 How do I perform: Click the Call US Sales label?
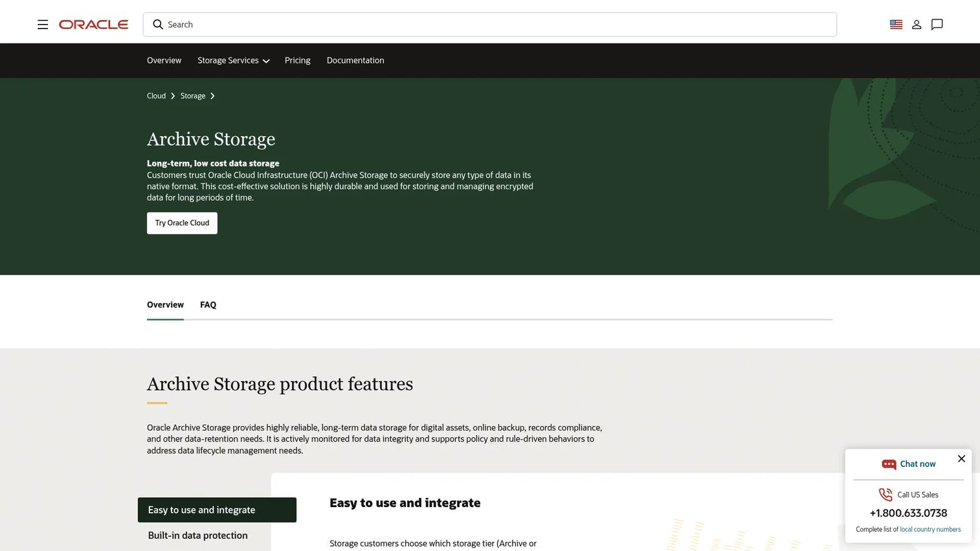pos(918,495)
